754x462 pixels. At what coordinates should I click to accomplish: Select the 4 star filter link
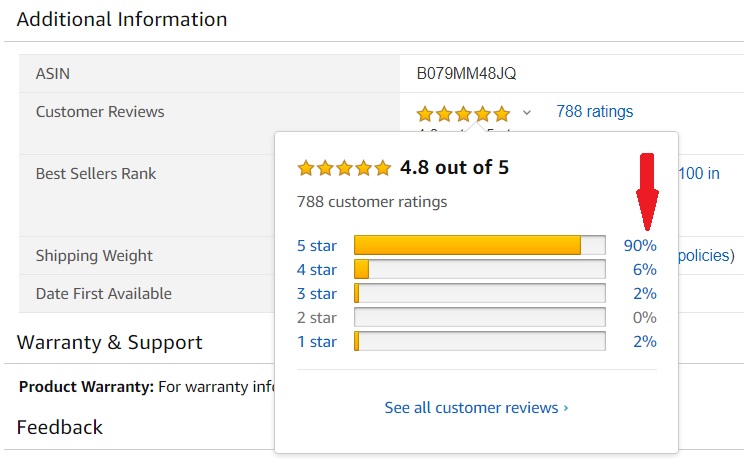[316, 270]
